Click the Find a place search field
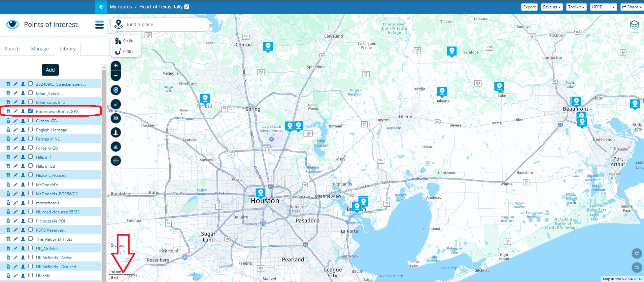The width and height of the screenshot is (644, 282). [x=160, y=25]
